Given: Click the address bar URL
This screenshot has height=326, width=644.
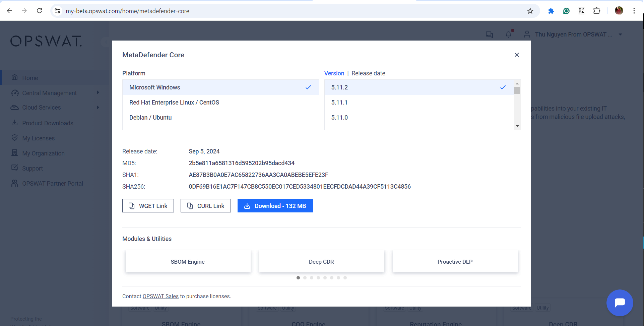Looking at the screenshot, I should [128, 11].
